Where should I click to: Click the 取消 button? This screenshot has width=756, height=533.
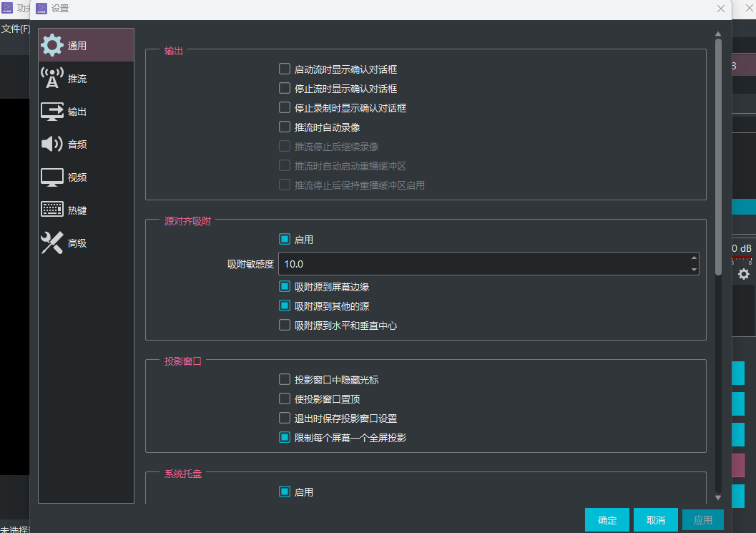[655, 520]
